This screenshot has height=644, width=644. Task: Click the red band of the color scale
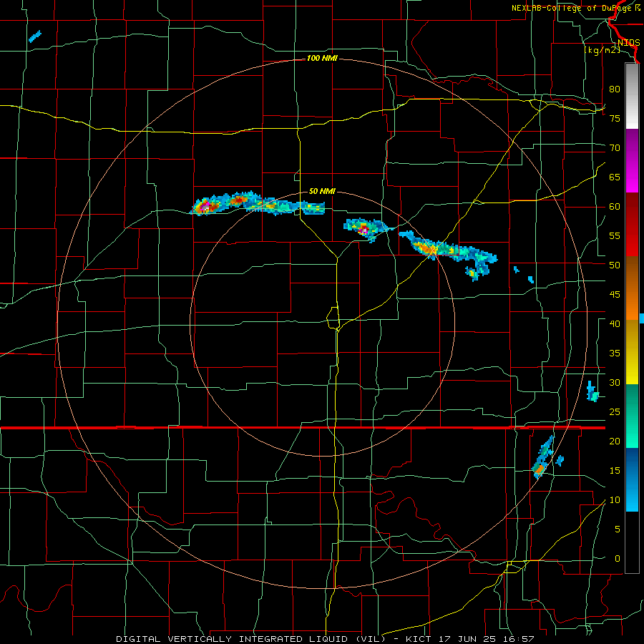632,225
